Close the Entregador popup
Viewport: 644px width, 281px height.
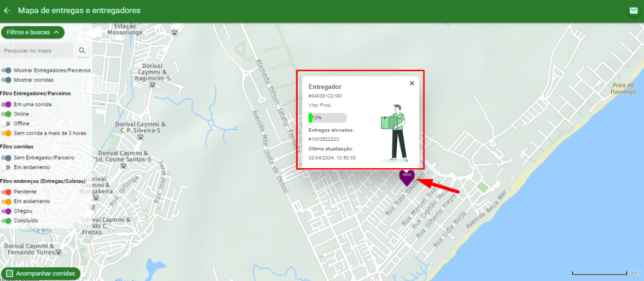click(412, 83)
